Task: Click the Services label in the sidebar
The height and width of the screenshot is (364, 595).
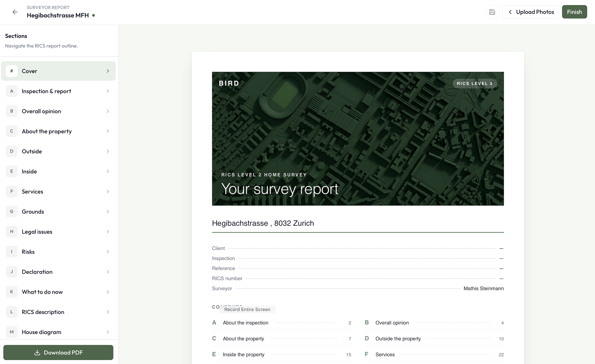Action: click(x=32, y=191)
